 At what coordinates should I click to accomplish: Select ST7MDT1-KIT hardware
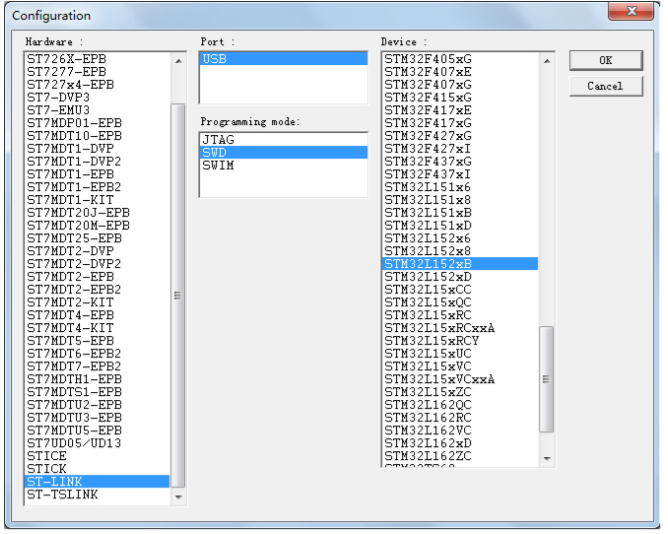tap(98, 199)
